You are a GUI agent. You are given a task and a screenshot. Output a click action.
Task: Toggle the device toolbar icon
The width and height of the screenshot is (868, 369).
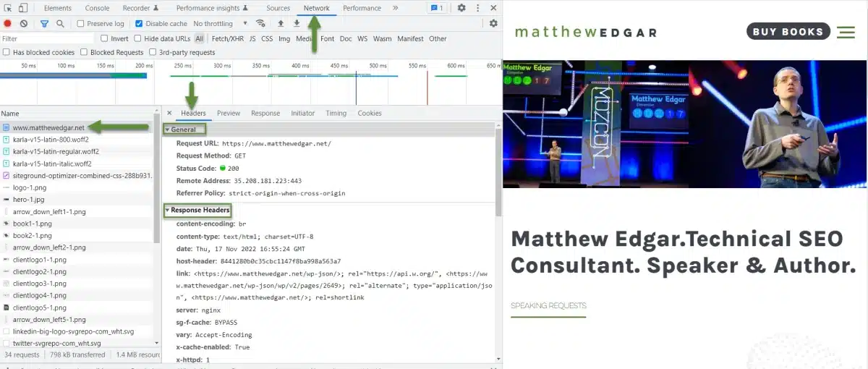coord(23,8)
